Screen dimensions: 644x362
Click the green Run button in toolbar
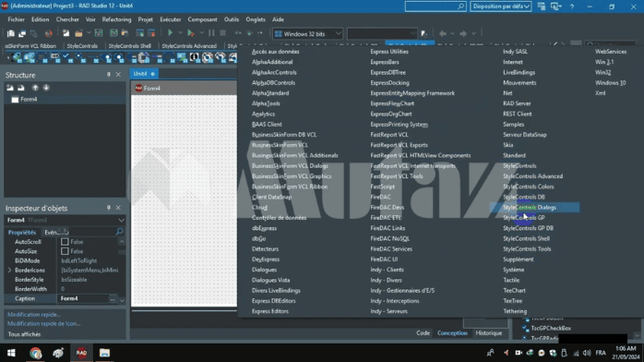point(170,33)
